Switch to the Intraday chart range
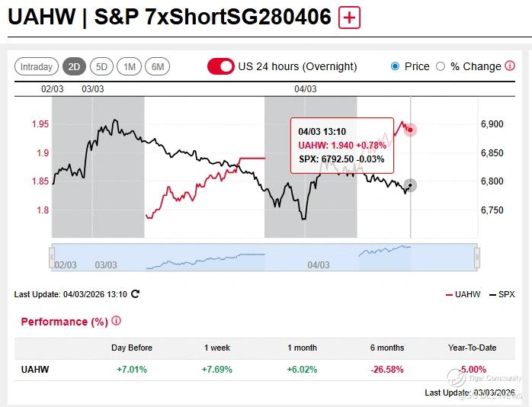The height and width of the screenshot is (407, 532). click(37, 66)
